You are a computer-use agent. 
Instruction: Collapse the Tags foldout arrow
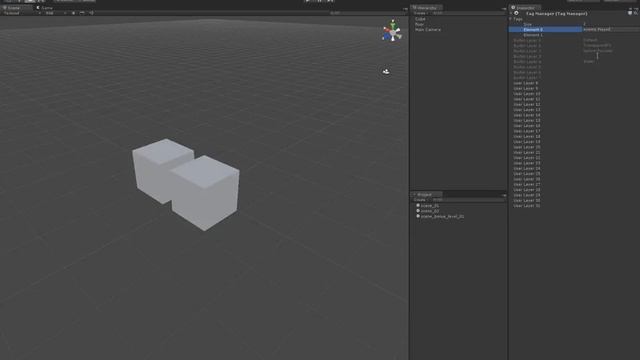(511, 19)
